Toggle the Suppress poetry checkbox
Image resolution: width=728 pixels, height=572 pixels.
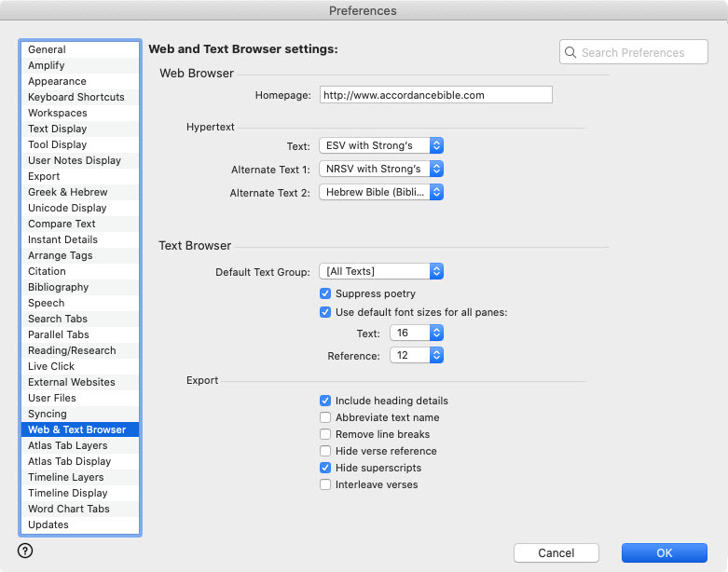(x=325, y=294)
